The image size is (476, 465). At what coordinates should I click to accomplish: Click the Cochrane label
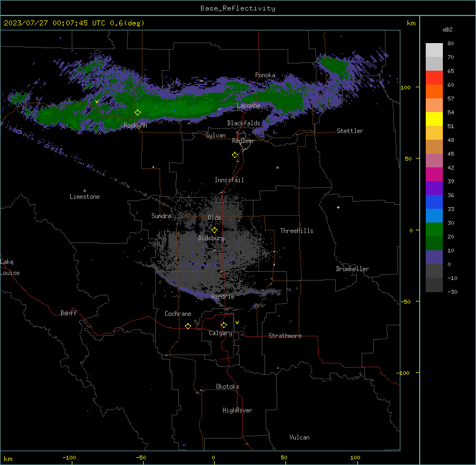pos(178,314)
